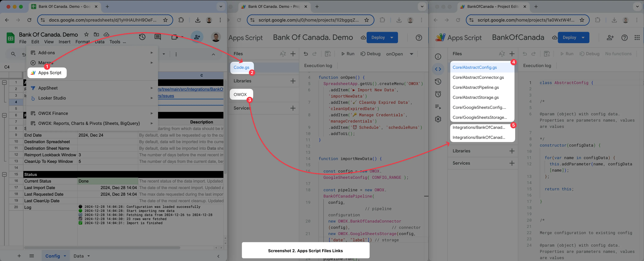
Task: Open AppSheet submenu
Action: (92, 88)
